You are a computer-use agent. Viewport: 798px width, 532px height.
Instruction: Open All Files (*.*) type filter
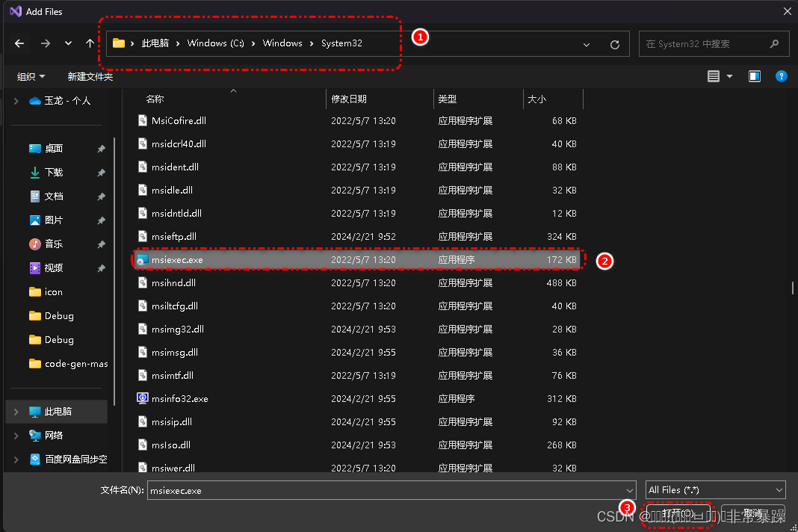[x=715, y=489]
